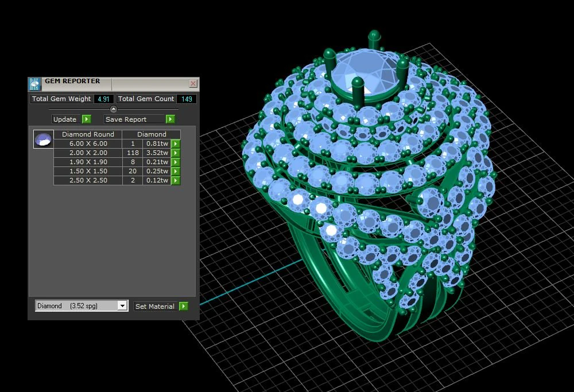Viewport: 574px width, 392px height.
Task: Select the '1.50 X 1.50' size cell
Action: tap(88, 171)
